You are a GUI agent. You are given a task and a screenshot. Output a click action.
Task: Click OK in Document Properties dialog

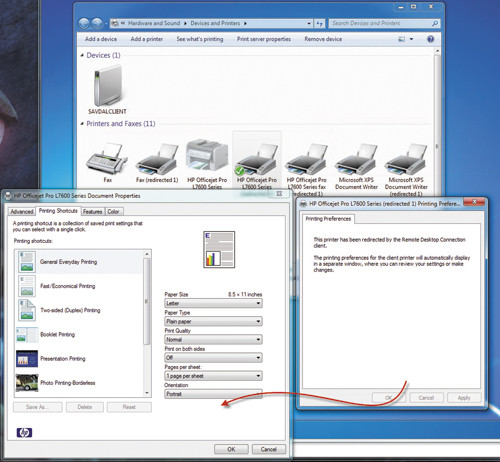coord(231,449)
